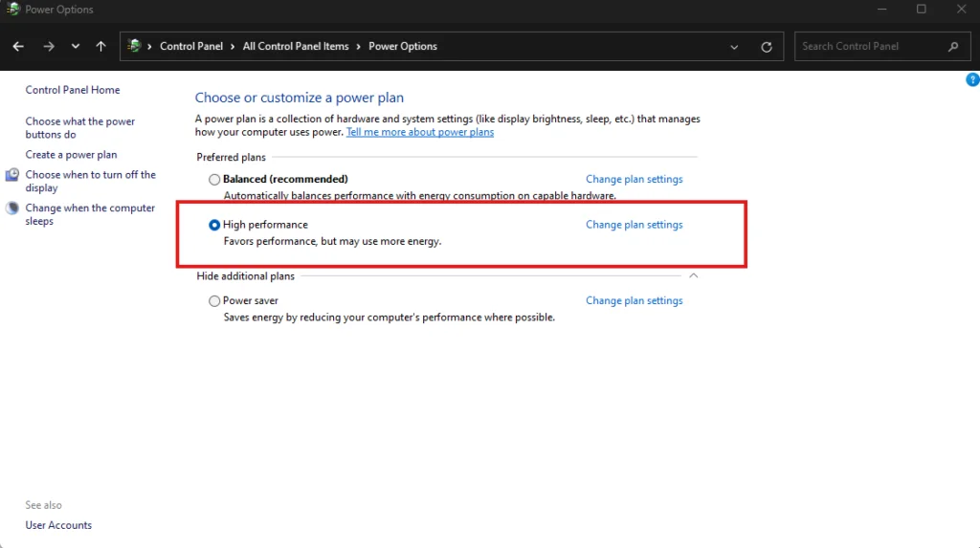Image resolution: width=980 pixels, height=548 pixels.
Task: Navigate to All Control Panel Items breadcrumb
Action: pos(296,46)
